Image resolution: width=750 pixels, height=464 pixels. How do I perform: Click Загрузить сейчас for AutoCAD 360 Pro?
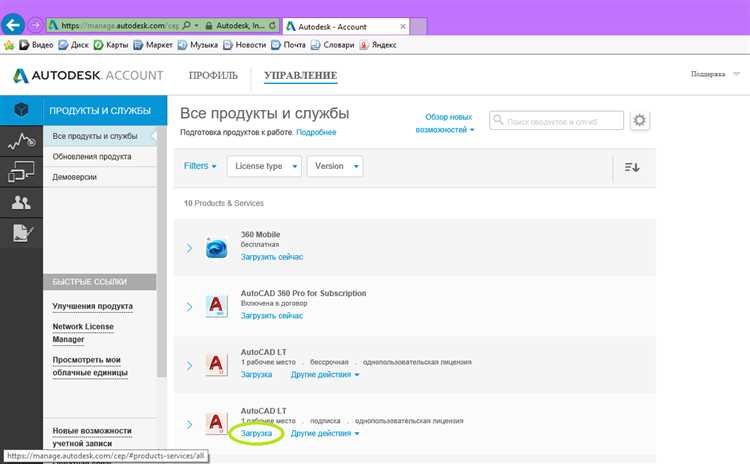point(272,316)
